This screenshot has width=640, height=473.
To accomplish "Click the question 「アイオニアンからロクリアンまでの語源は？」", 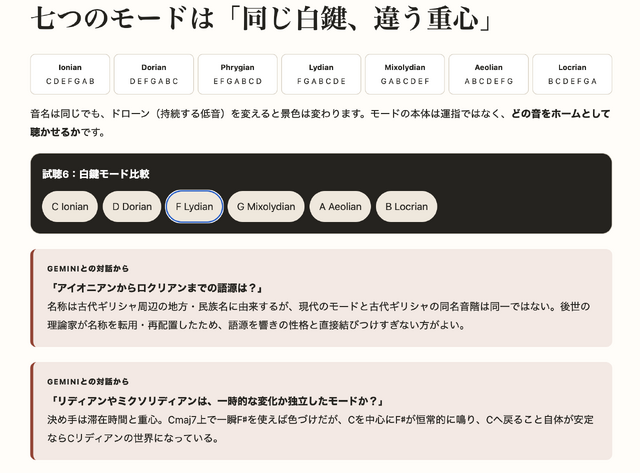I will point(156,288).
